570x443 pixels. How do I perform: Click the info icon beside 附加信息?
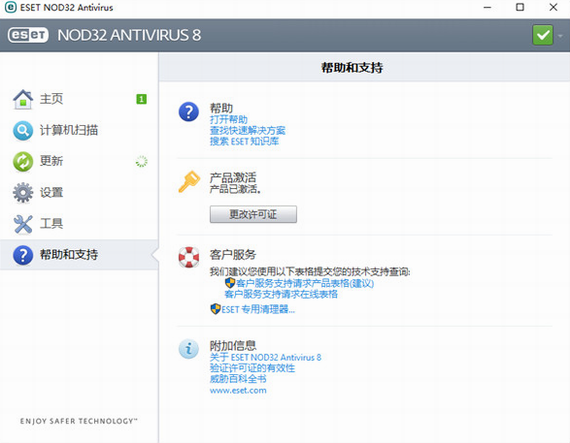189,349
